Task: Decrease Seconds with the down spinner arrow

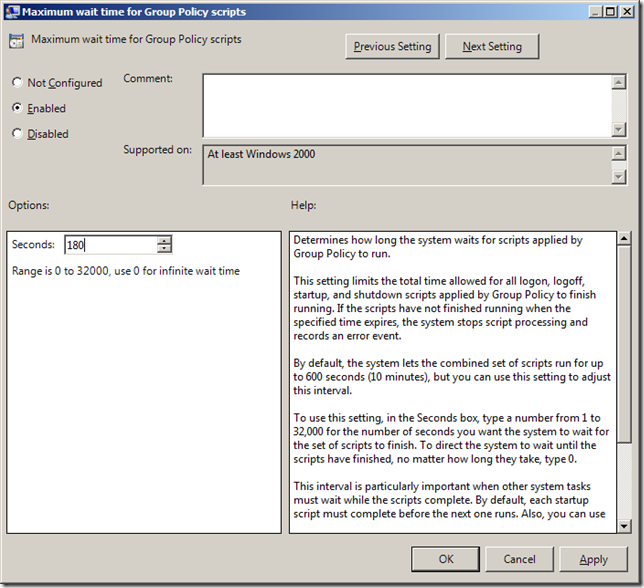Action: 164,250
